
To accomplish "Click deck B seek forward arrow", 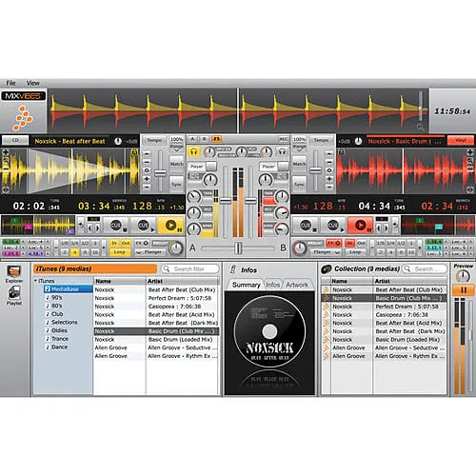I will [x=387, y=228].
